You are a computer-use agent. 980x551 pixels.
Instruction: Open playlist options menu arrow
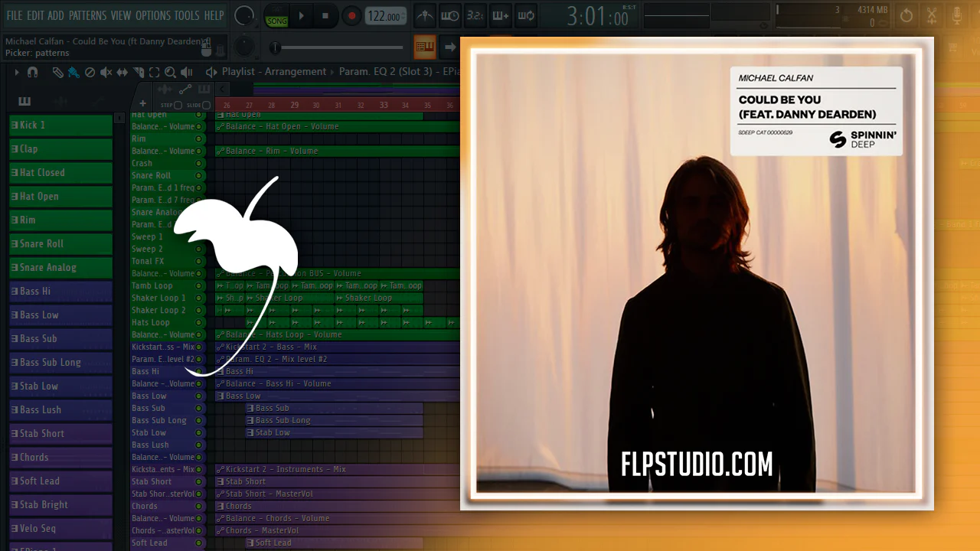click(16, 72)
